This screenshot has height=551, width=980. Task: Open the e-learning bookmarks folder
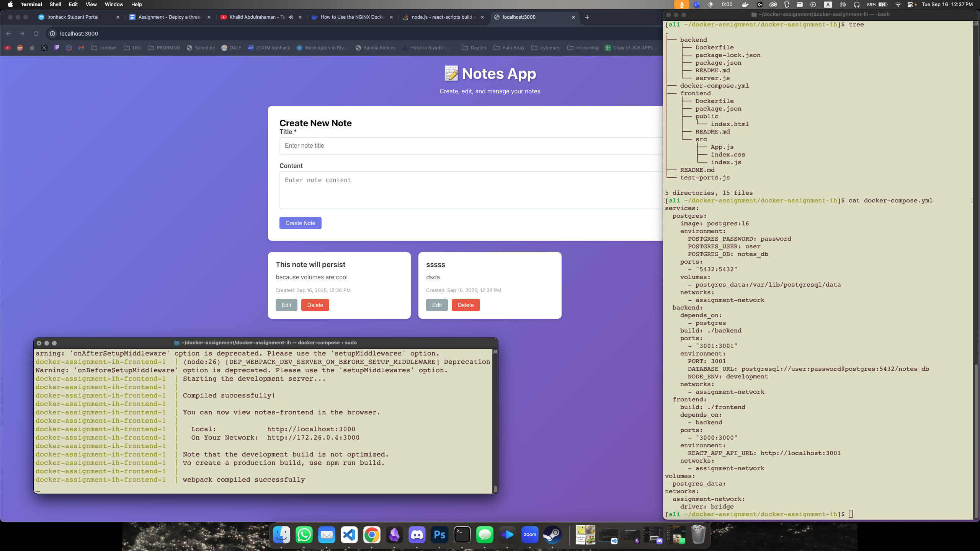click(583, 48)
